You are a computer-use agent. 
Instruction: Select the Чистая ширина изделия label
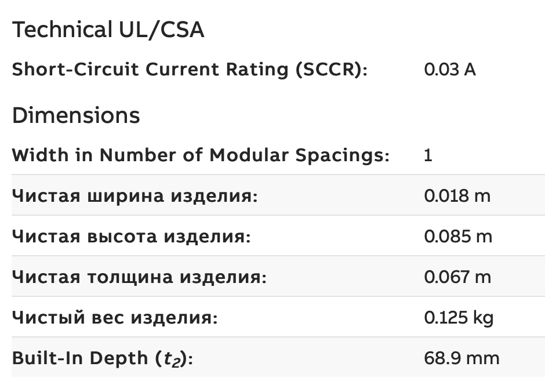tap(135, 195)
